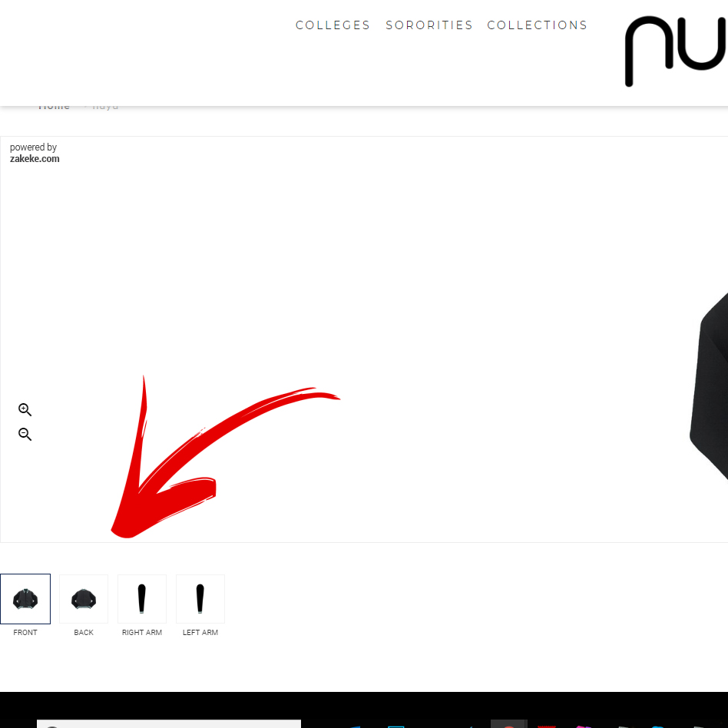Click the LEFT ARM text label

[x=200, y=632]
